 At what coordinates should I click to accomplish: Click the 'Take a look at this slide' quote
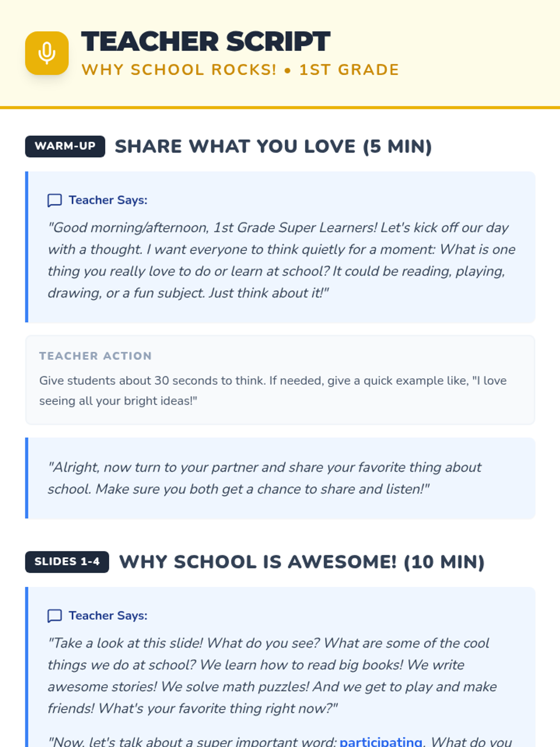pos(272,676)
